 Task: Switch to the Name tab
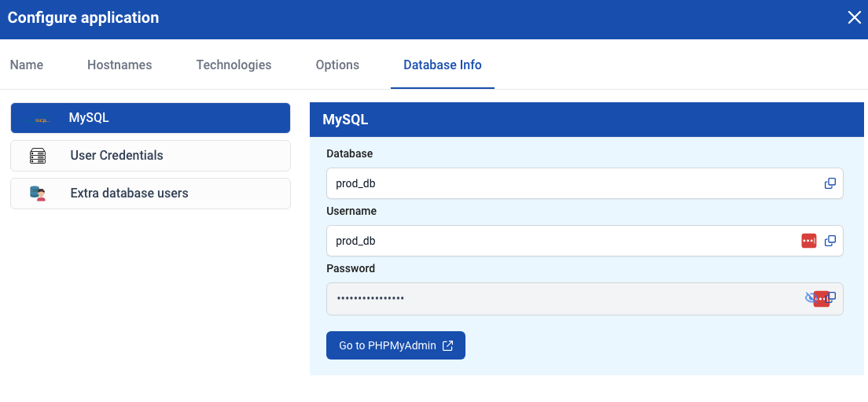tap(27, 65)
